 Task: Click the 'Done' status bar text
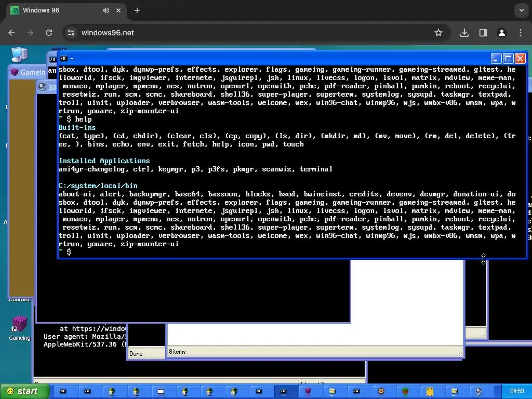coord(136,354)
